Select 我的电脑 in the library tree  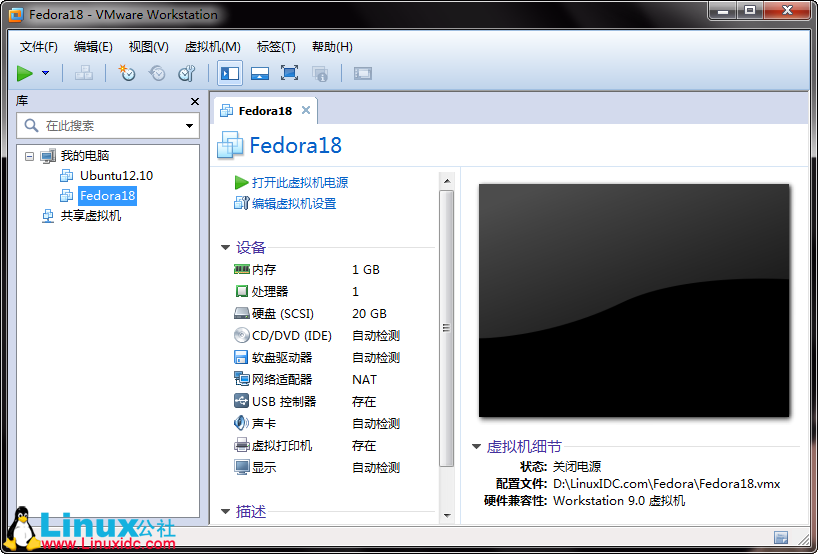click(x=85, y=155)
